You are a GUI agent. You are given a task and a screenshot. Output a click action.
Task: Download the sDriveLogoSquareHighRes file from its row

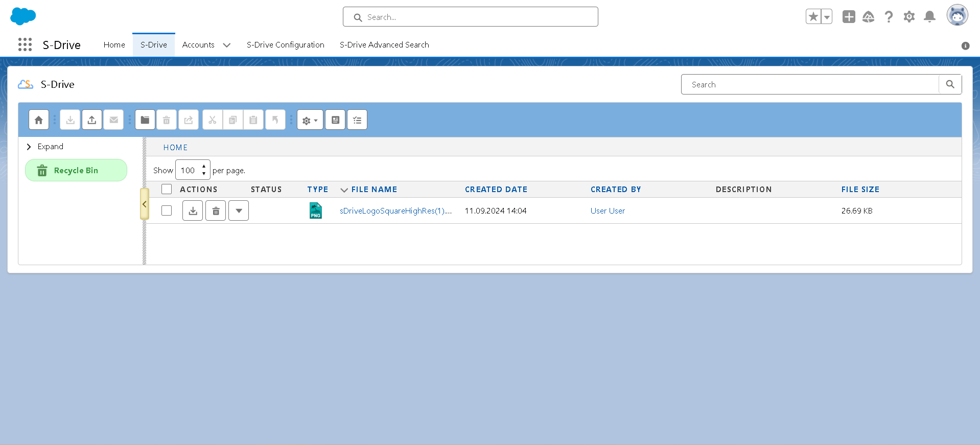(193, 211)
